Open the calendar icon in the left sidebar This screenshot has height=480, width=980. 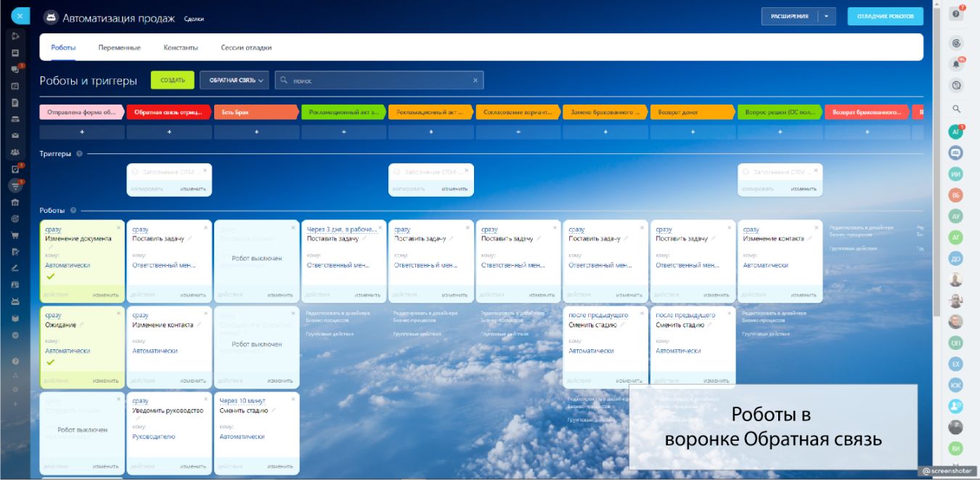tap(15, 86)
